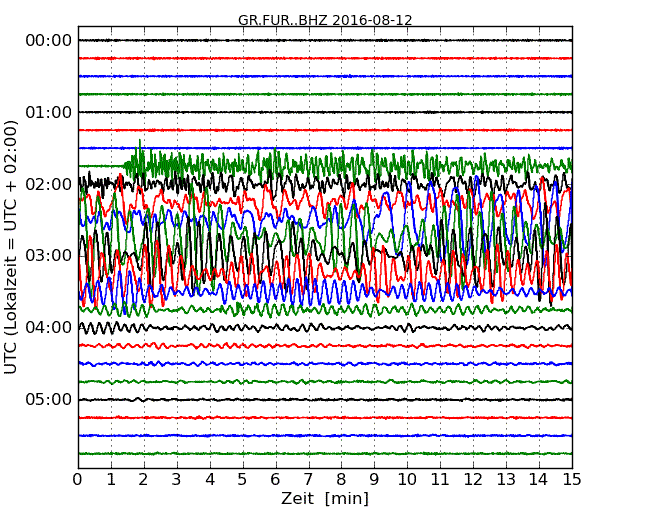Click x-axis tick label 2
The image size is (650, 520).
point(143,479)
